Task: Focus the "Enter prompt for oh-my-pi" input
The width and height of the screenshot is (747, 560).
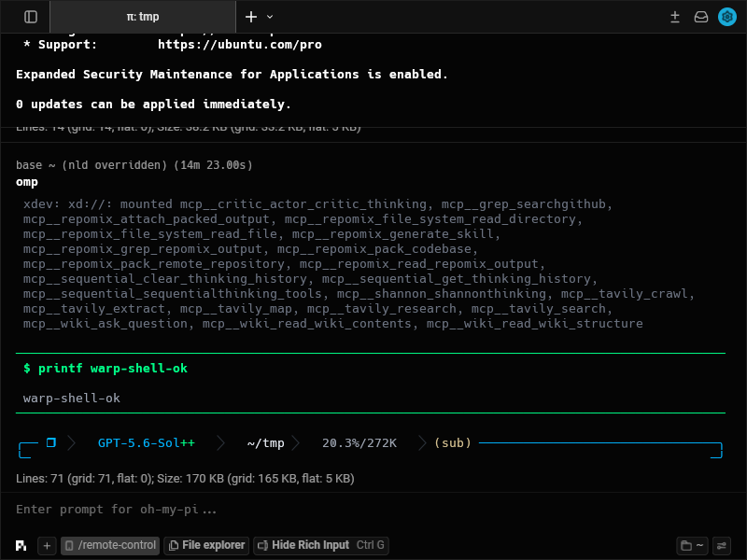Action: click(373, 509)
